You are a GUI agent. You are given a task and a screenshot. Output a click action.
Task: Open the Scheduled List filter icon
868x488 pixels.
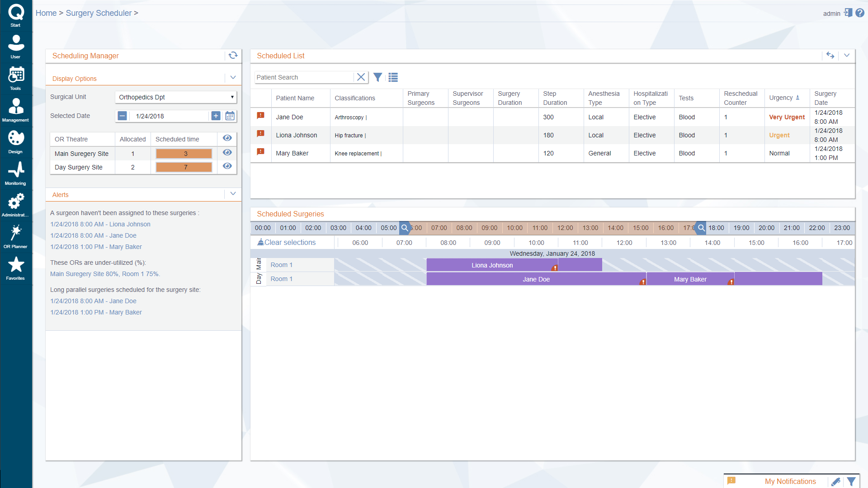(377, 77)
